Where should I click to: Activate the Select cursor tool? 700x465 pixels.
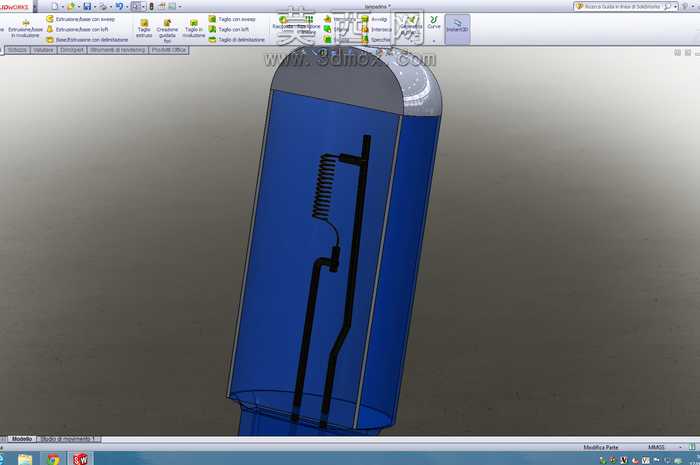coord(135,6)
